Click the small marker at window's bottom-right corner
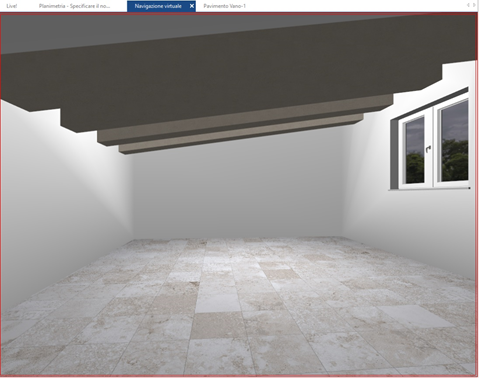Screen dimensions: 479x378 469,188
